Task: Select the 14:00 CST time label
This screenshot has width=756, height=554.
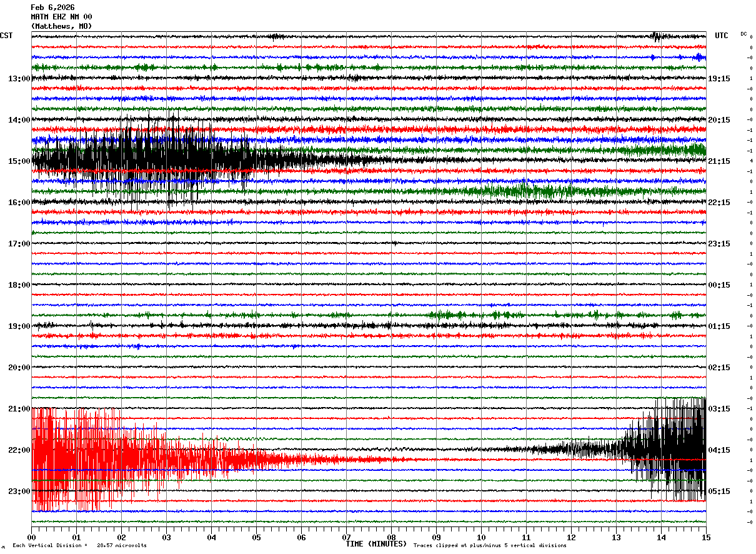Action: [19, 120]
